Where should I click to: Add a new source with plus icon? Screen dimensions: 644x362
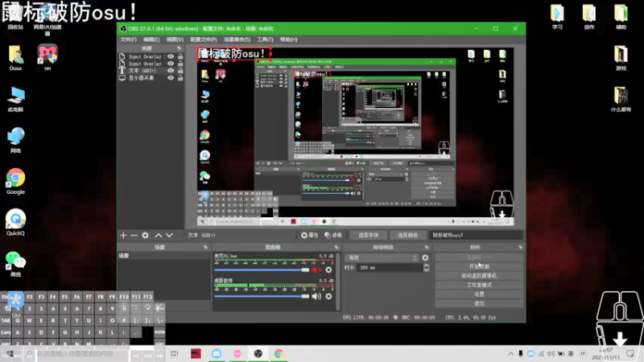click(x=123, y=235)
